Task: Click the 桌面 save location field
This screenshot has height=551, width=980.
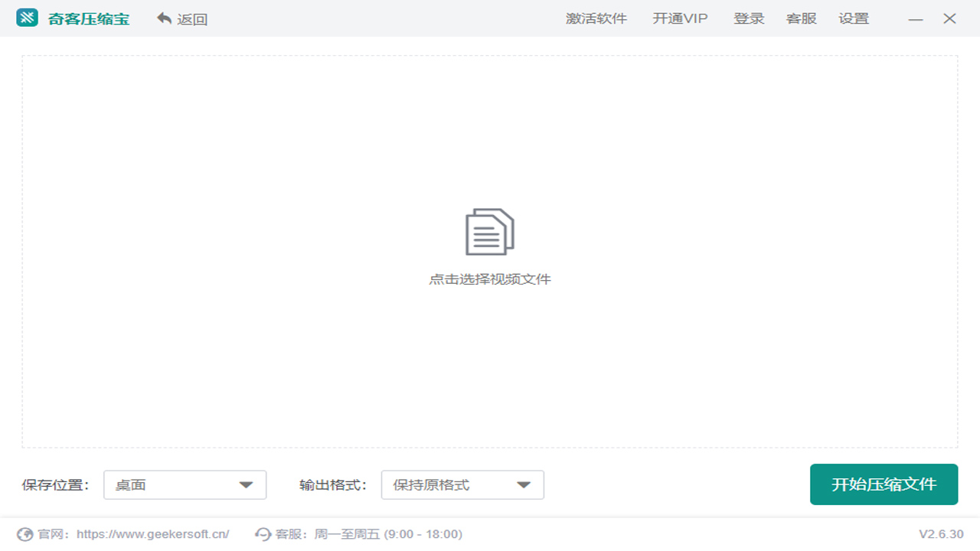Action: coord(153,484)
